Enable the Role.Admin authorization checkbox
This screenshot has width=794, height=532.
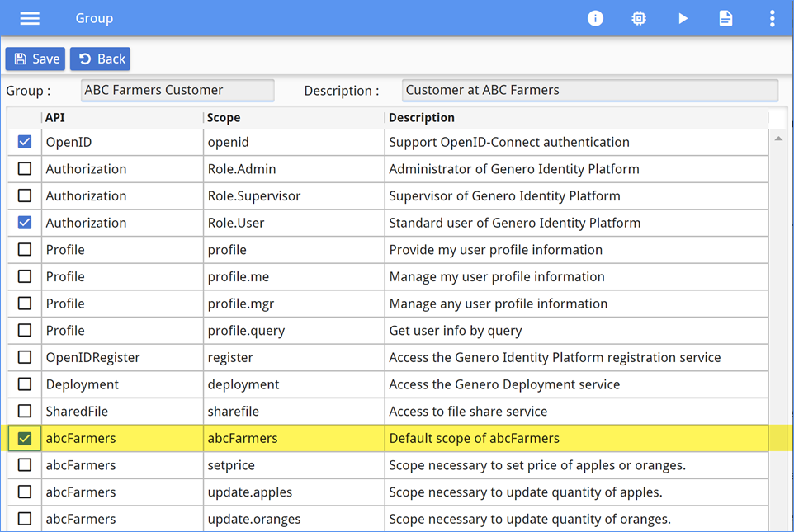(x=25, y=169)
